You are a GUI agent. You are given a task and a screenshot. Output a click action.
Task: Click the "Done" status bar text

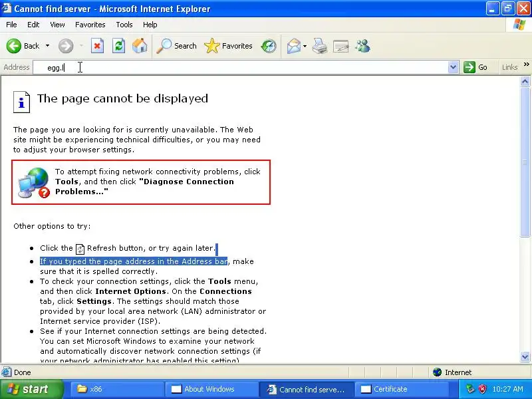point(23,372)
